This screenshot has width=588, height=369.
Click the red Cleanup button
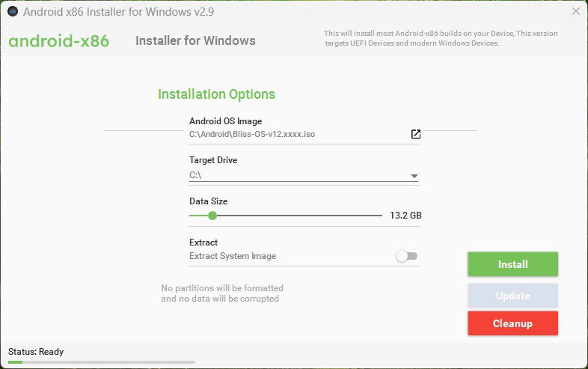pos(512,323)
